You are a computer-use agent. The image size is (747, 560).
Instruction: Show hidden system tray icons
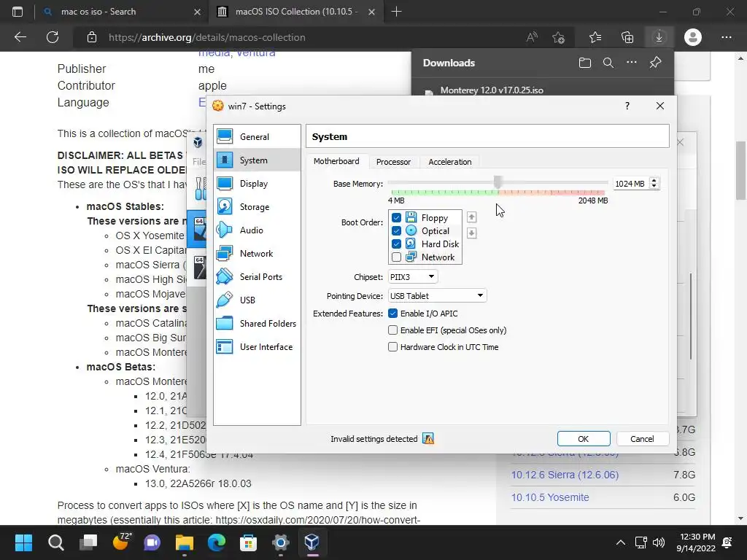620,542
